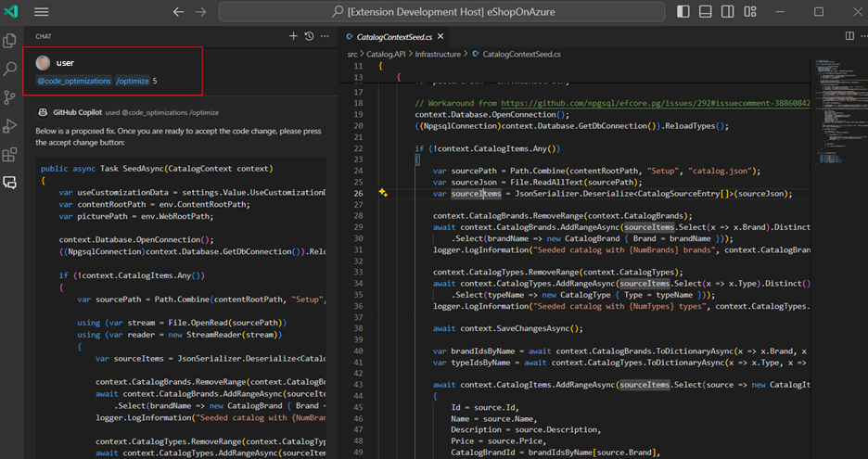Open the Explorer view in activity bar

point(10,41)
